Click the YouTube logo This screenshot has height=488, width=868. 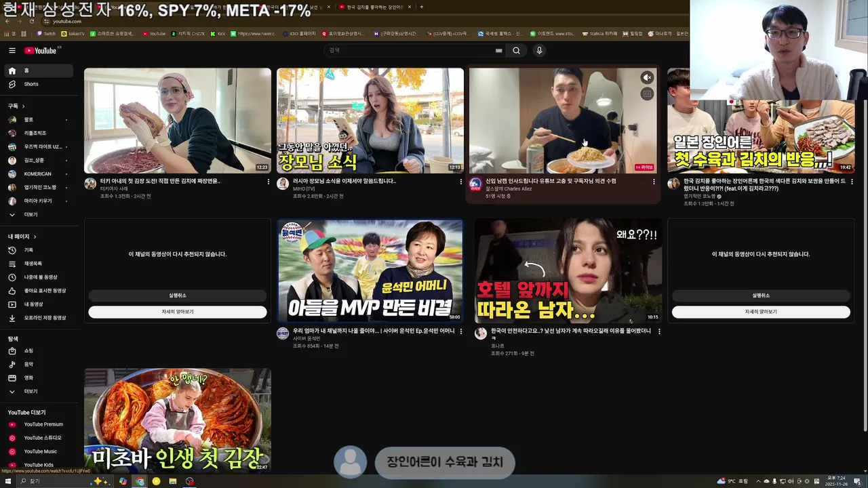(x=42, y=51)
